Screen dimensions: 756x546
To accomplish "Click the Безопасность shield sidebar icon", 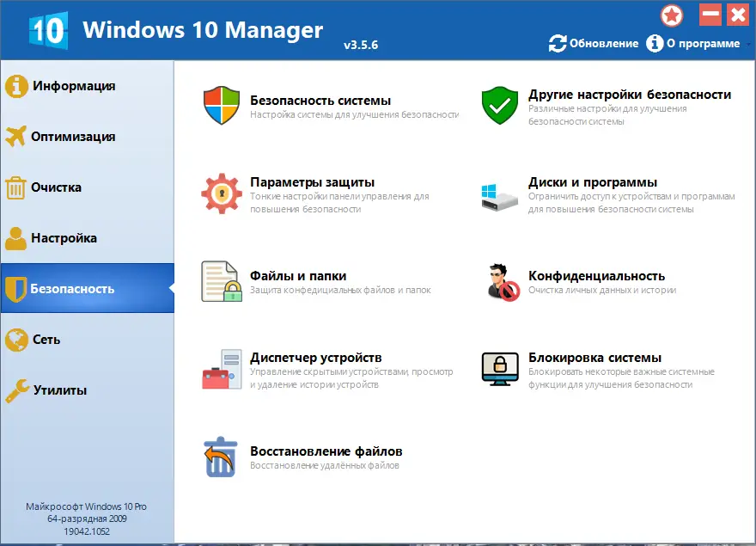I will click(x=16, y=289).
